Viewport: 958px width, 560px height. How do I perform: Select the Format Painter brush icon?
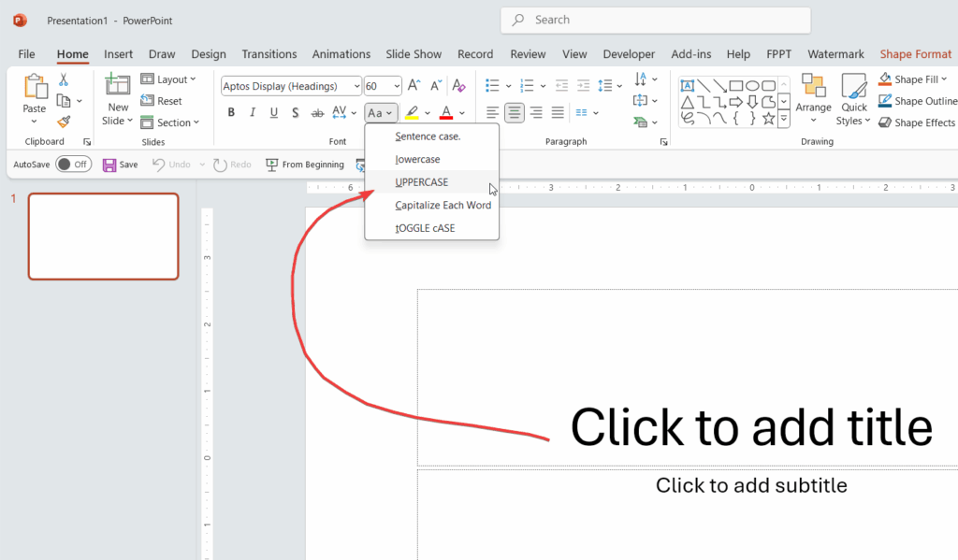pyautogui.click(x=64, y=122)
